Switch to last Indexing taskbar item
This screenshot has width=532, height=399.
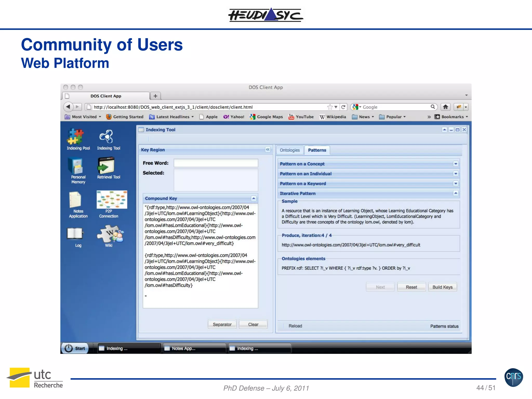click(x=260, y=348)
